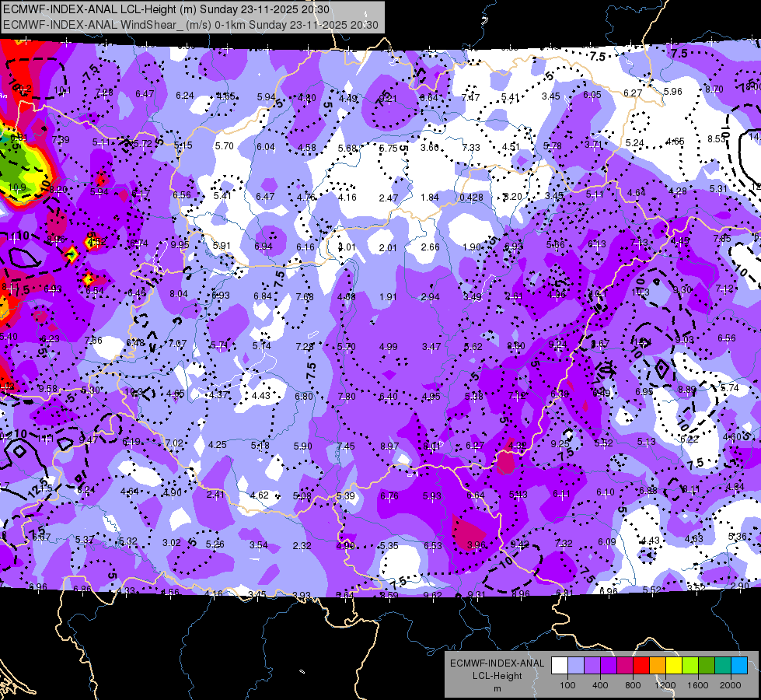Click the grid value 4.37
Screen dimensions: 761x700
click(219, 395)
